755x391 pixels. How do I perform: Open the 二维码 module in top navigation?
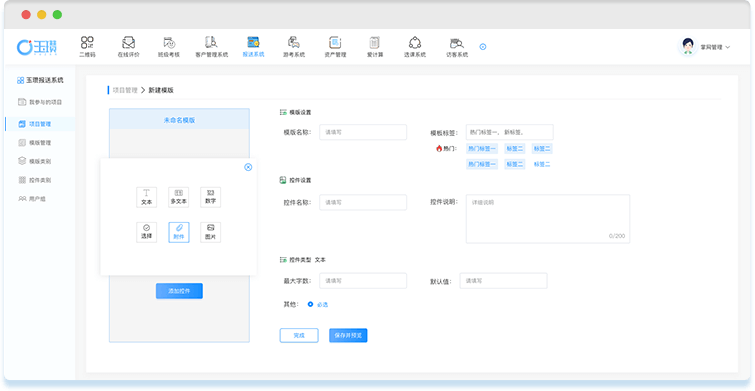[87, 47]
